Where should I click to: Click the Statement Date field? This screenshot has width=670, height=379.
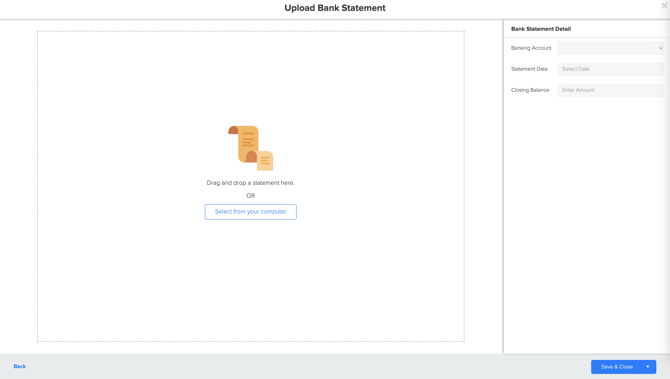tap(611, 69)
